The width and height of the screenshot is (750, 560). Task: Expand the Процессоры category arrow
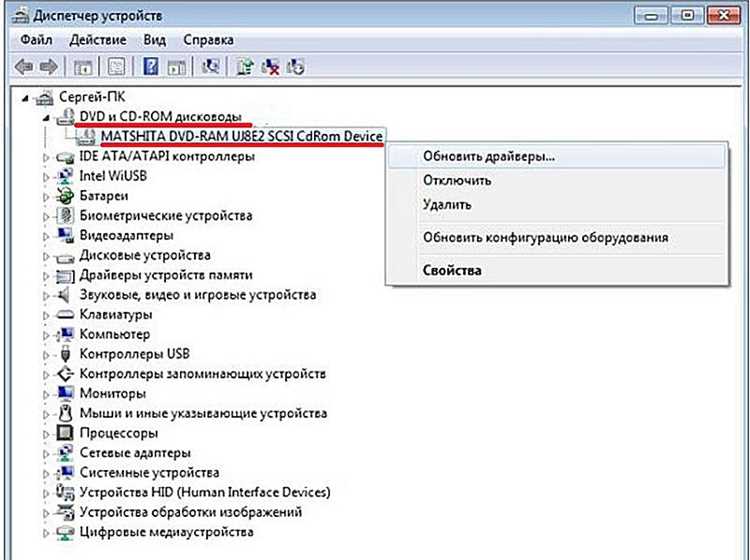pyautogui.click(x=46, y=434)
